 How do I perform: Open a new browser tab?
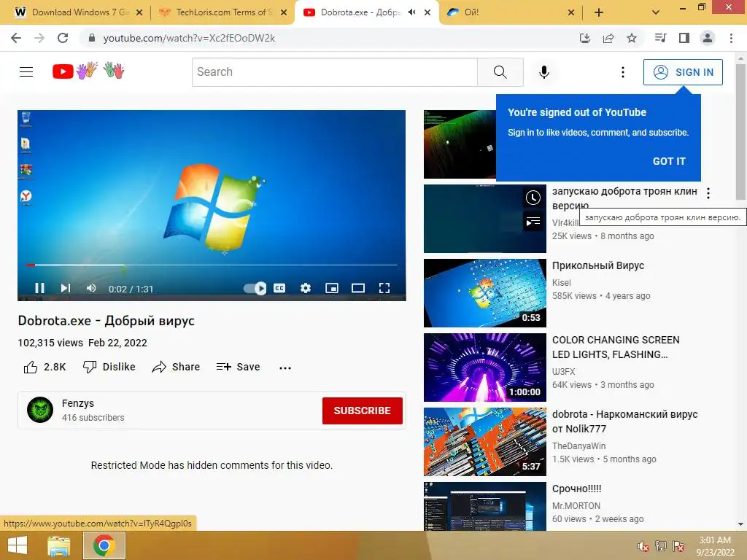pyautogui.click(x=599, y=13)
